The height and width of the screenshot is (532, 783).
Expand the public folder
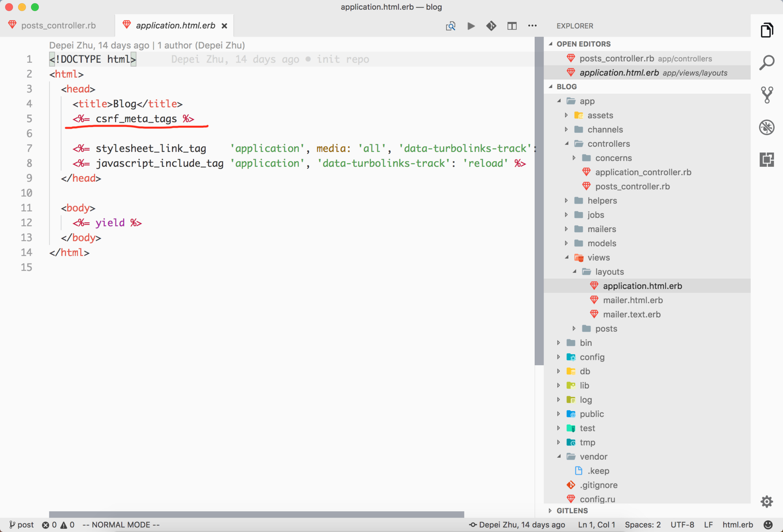click(x=647, y=414)
